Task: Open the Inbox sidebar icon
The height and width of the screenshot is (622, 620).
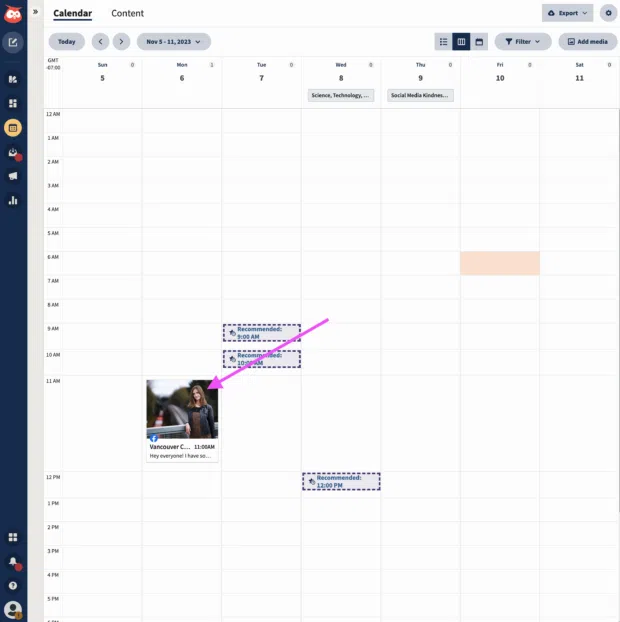Action: (13, 153)
